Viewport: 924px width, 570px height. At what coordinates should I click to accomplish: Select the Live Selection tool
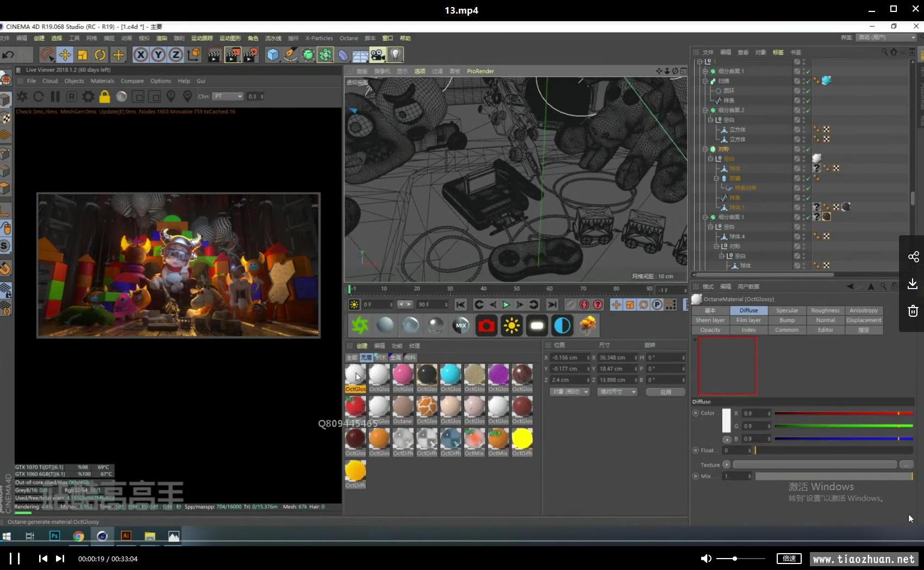(x=47, y=54)
